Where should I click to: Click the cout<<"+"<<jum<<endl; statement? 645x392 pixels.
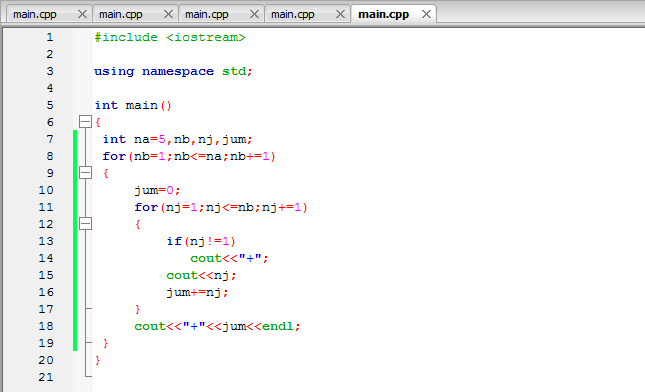(x=218, y=326)
